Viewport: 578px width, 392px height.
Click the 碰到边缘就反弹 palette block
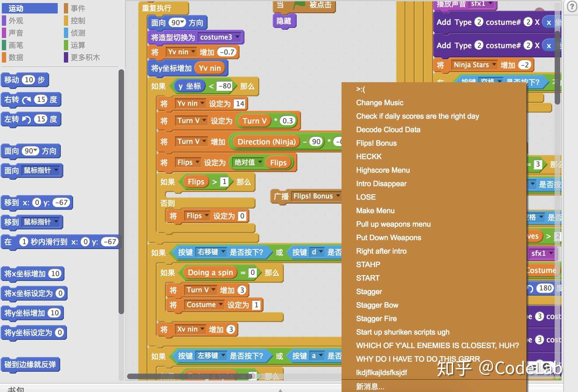pyautogui.click(x=31, y=364)
